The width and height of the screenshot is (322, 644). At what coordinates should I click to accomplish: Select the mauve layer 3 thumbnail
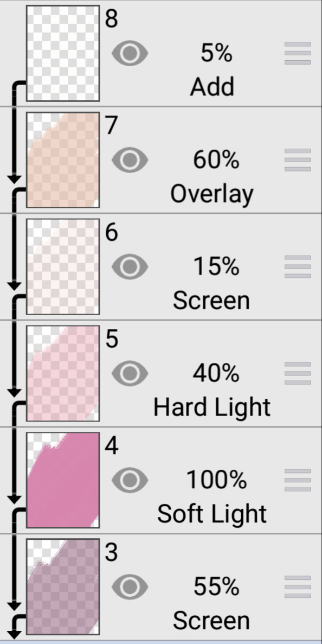63,587
